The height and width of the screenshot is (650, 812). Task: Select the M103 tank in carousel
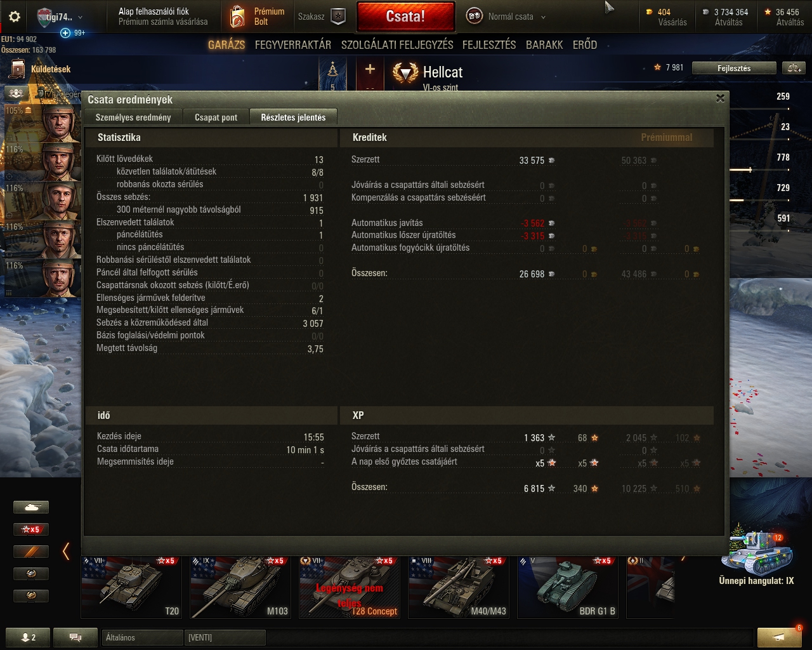tap(241, 587)
